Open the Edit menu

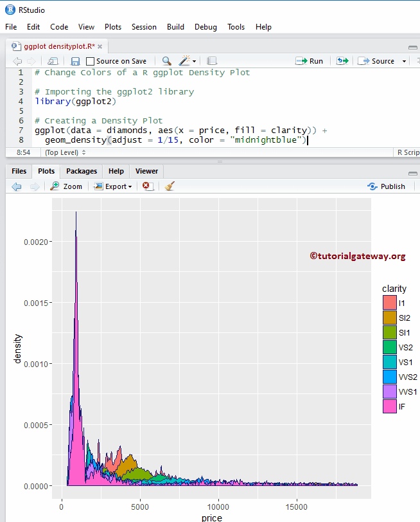pyautogui.click(x=33, y=27)
